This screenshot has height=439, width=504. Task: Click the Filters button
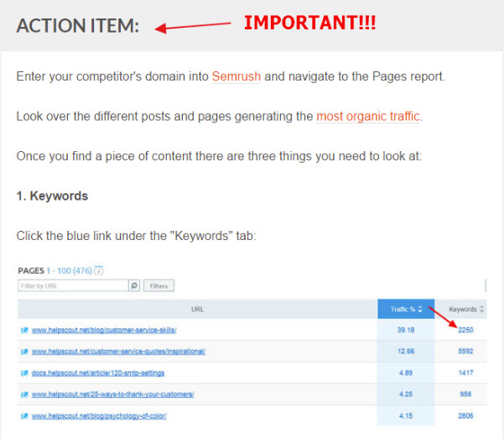click(x=158, y=286)
